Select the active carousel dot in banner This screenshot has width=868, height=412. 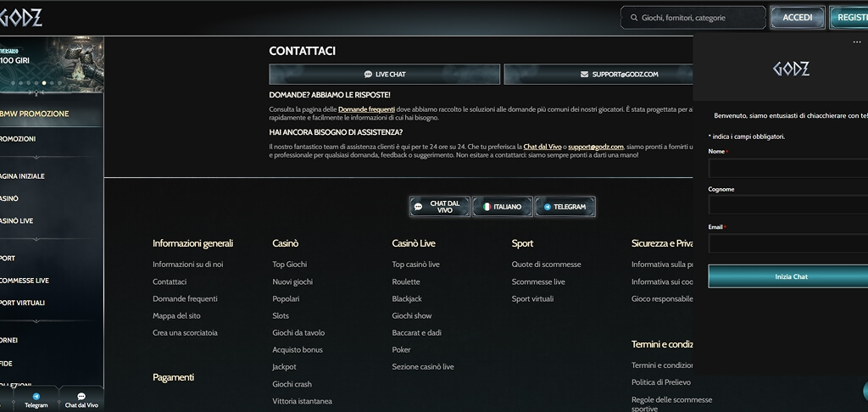click(x=44, y=83)
